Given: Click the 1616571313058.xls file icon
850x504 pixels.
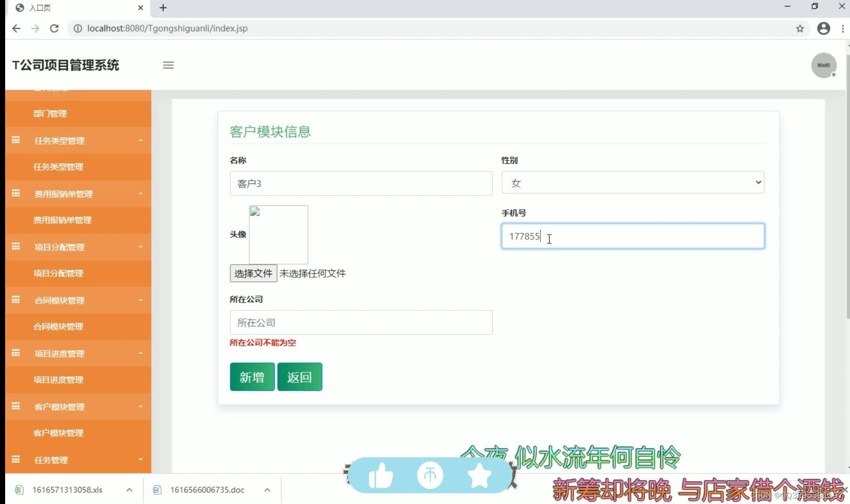Looking at the screenshot, I should (x=19, y=490).
